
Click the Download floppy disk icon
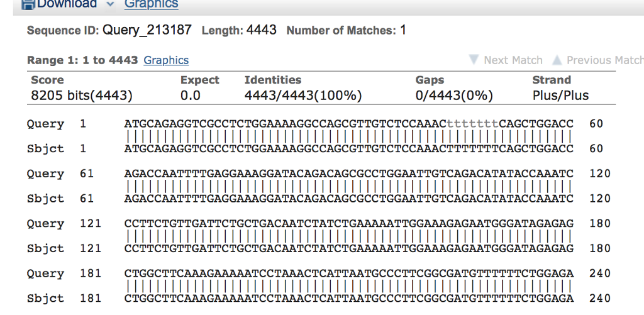click(x=28, y=4)
